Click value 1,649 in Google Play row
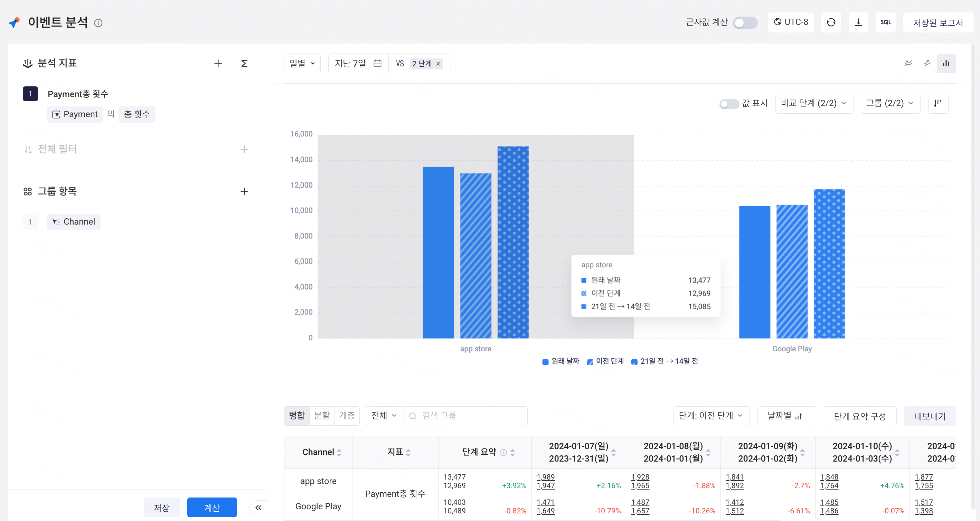980x521 pixels. 546,511
